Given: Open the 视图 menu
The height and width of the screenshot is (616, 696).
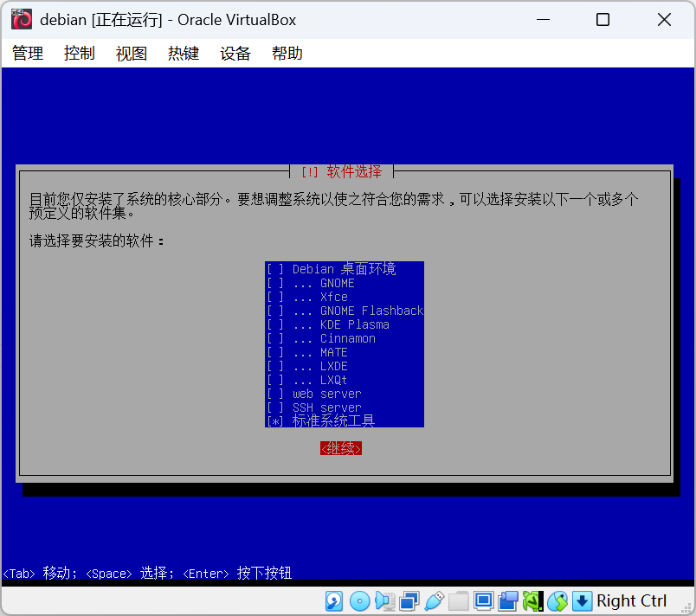Looking at the screenshot, I should tap(132, 54).
